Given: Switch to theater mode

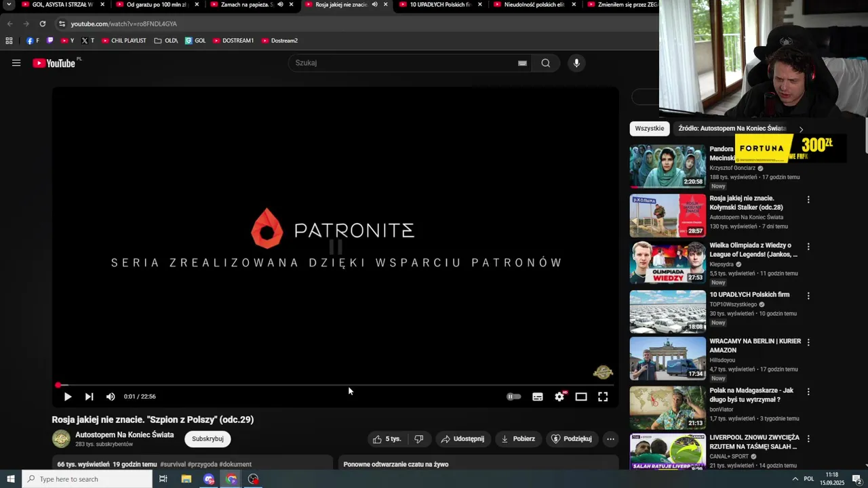Looking at the screenshot, I should [581, 396].
